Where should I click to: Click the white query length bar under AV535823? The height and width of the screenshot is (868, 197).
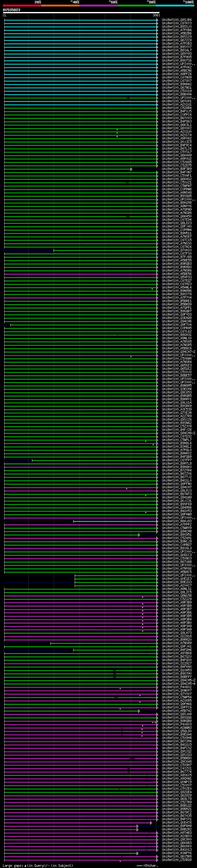pos(81,12)
